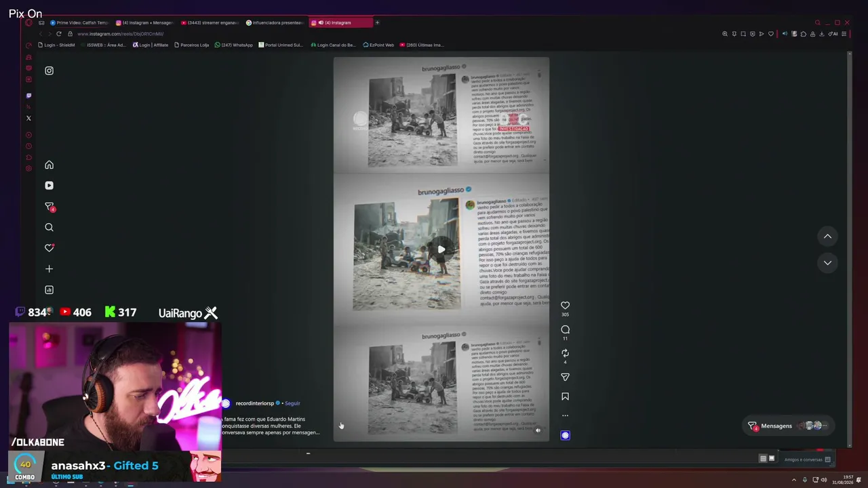Open mail workspace icon beside tabs

[41, 22]
